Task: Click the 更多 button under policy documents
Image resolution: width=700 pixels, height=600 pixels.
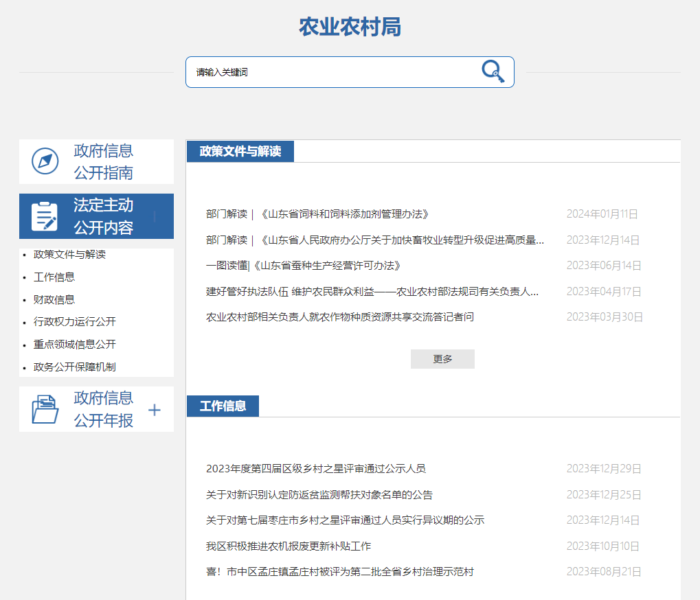Action: pyautogui.click(x=442, y=359)
